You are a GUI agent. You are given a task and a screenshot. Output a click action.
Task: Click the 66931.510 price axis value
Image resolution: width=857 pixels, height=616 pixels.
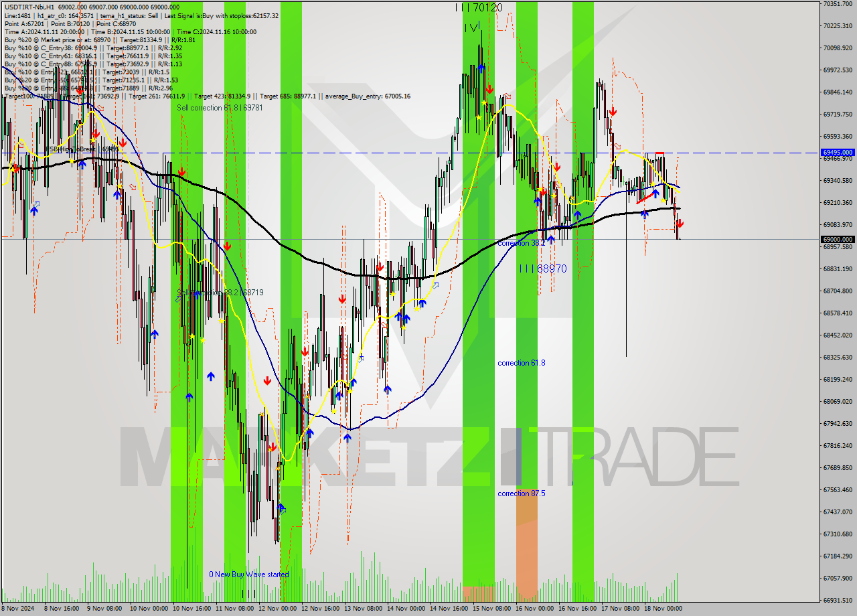pos(838,601)
